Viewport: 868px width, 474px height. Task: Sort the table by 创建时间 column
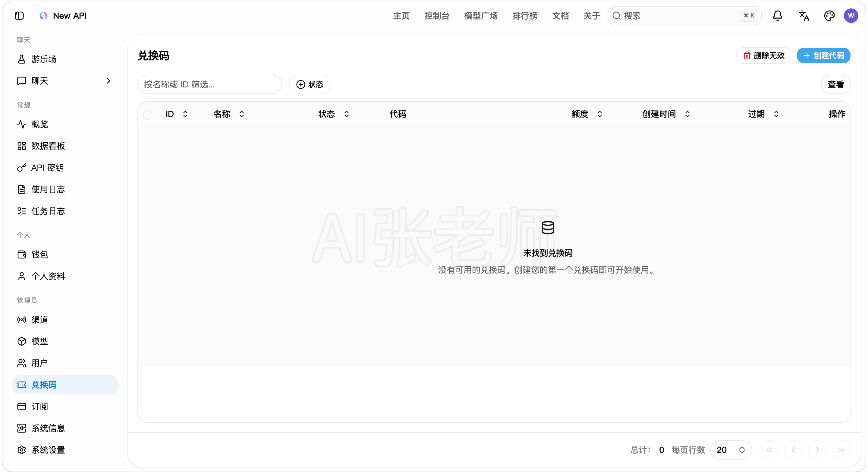(x=666, y=114)
